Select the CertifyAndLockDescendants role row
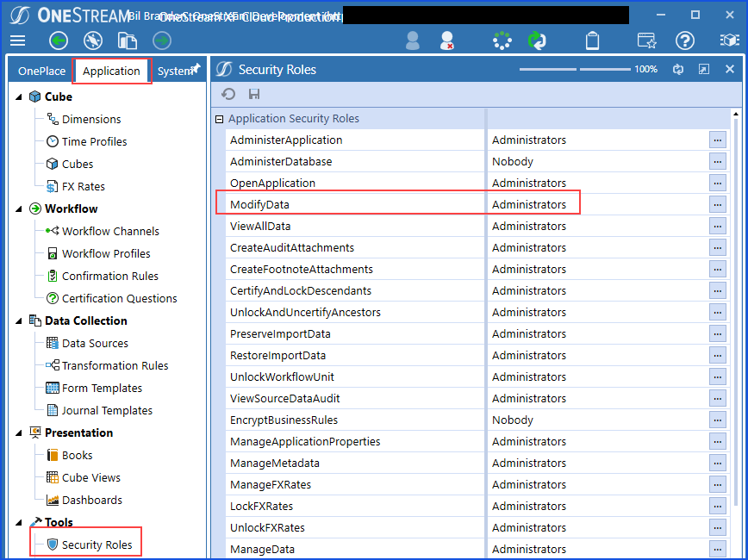This screenshot has height=560, width=748. 477,291
